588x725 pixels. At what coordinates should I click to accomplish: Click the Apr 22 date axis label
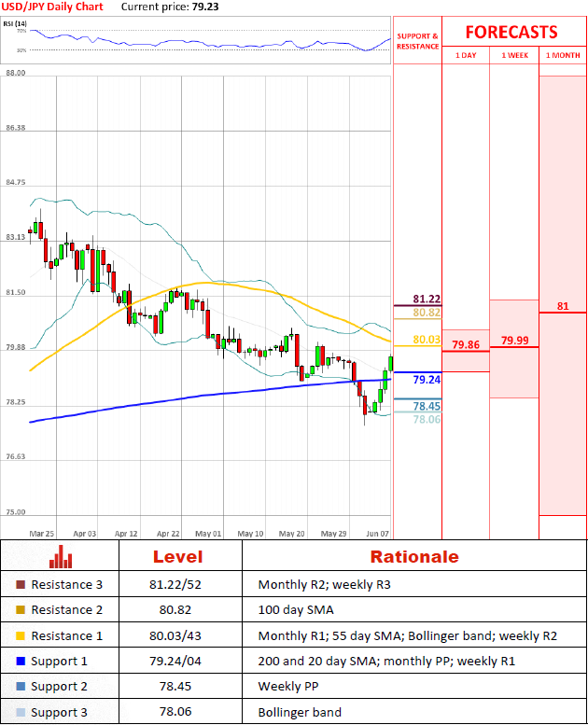tap(168, 534)
